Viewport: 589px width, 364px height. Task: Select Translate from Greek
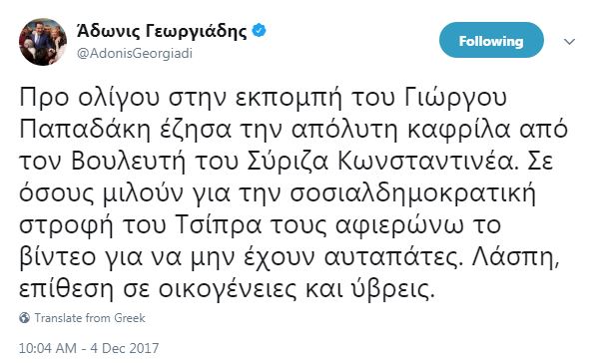tap(90, 318)
